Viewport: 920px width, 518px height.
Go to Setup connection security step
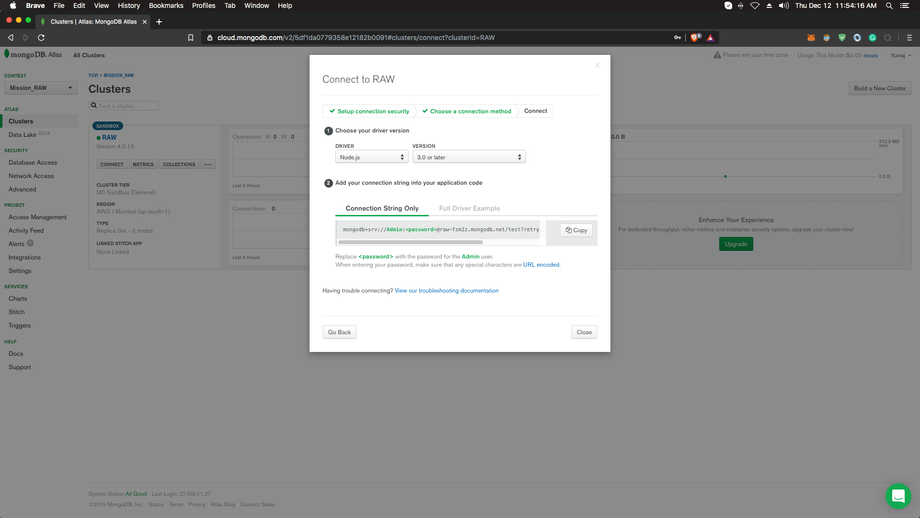pos(369,111)
